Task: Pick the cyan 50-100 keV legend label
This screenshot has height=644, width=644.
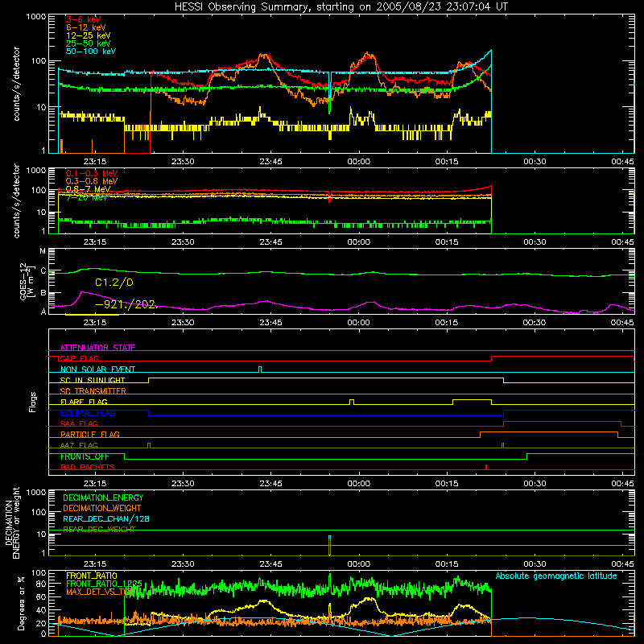Action: tap(91, 52)
